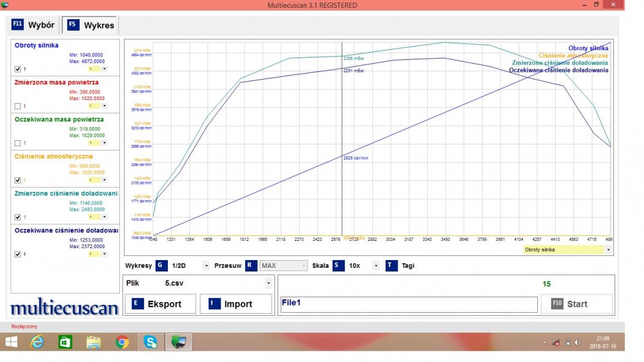Image resolution: width=644 pixels, height=362 pixels.
Task: Open the Windows Store taskbar icon
Action: tap(65, 342)
